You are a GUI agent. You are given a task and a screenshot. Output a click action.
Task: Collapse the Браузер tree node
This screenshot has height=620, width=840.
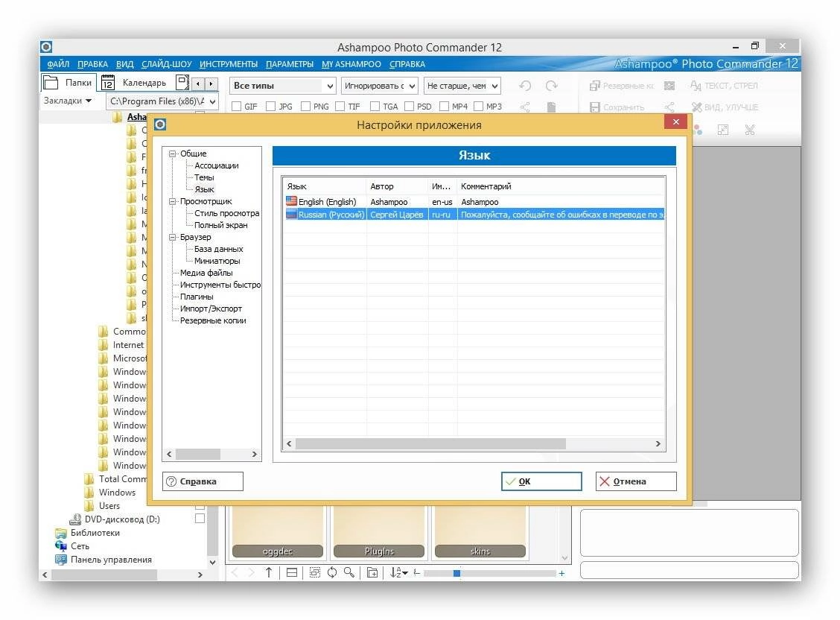click(173, 237)
